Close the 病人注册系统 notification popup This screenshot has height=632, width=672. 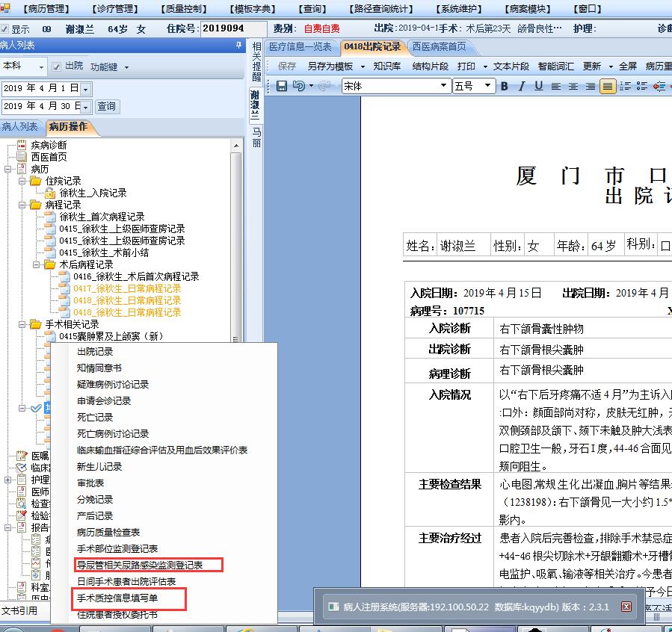click(626, 607)
